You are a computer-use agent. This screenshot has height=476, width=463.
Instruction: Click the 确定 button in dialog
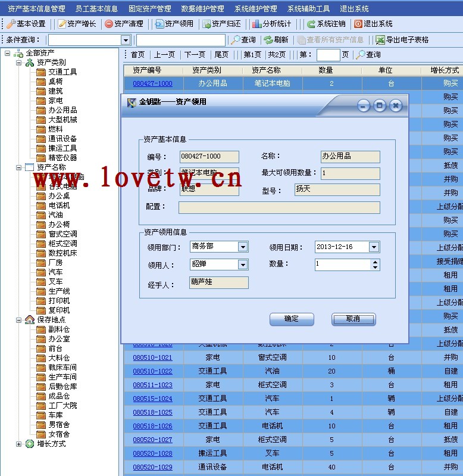(292, 319)
